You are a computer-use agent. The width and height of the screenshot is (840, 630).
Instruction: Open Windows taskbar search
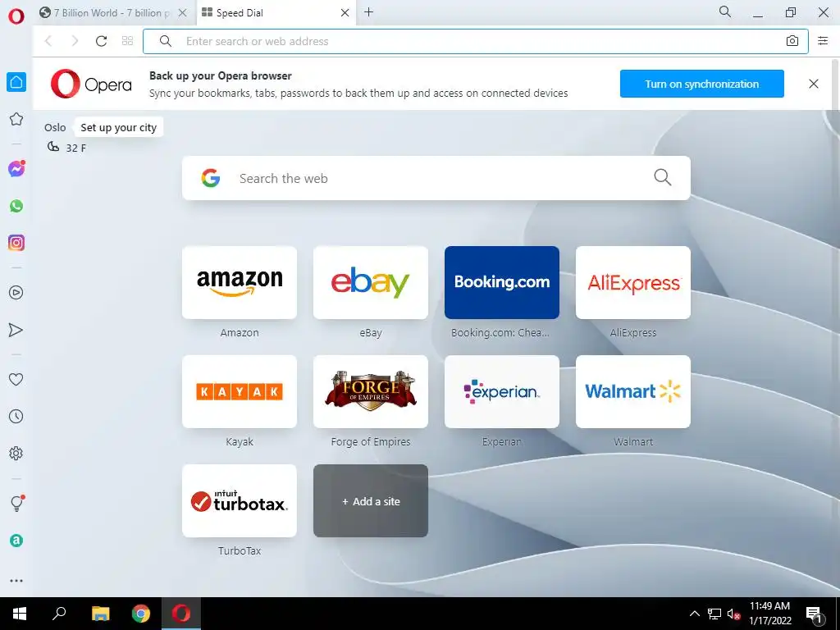click(59, 614)
